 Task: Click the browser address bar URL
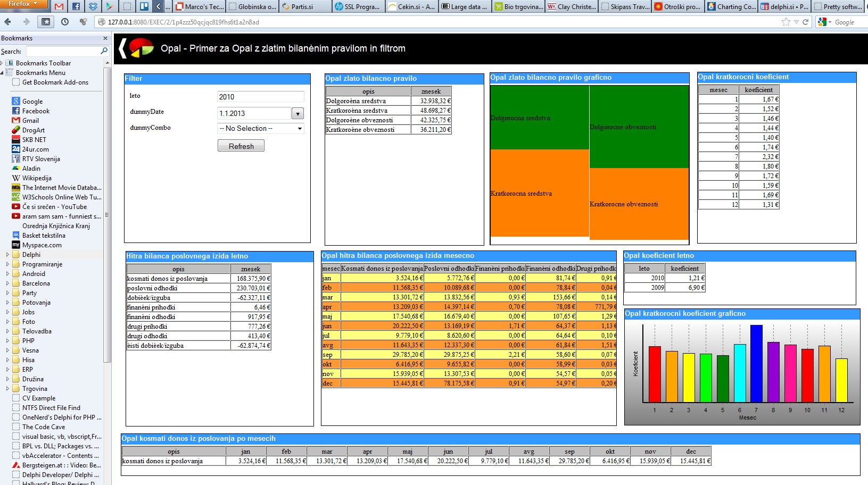[183, 22]
